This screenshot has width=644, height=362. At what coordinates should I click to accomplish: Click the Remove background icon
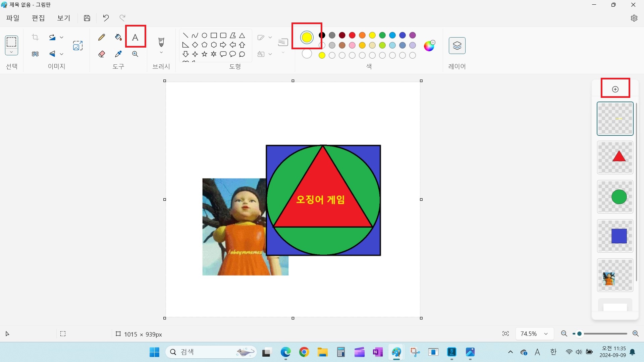(x=35, y=54)
